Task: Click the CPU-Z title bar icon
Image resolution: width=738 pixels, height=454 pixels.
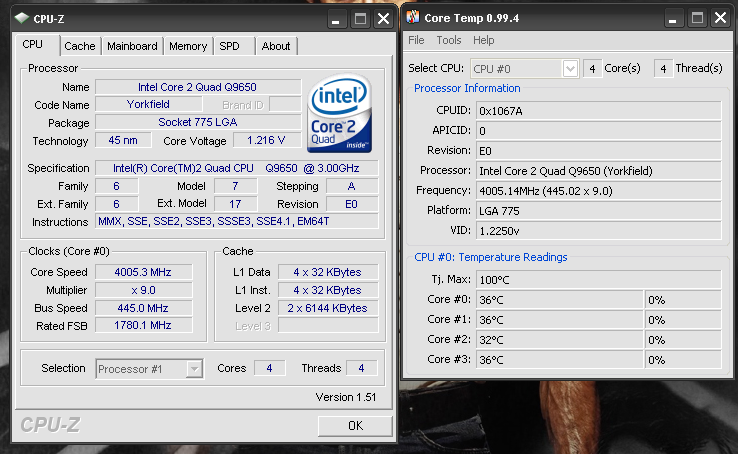Action: click(22, 18)
